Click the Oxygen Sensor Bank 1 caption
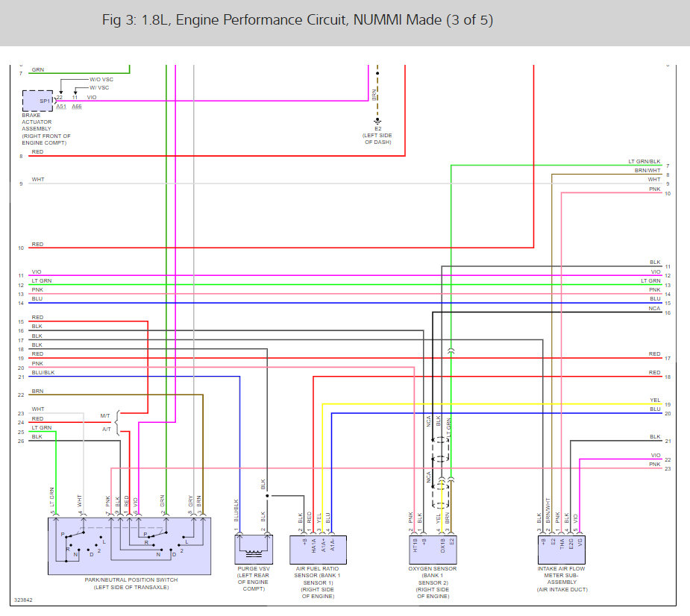This screenshot has height=616, width=690. (x=433, y=582)
